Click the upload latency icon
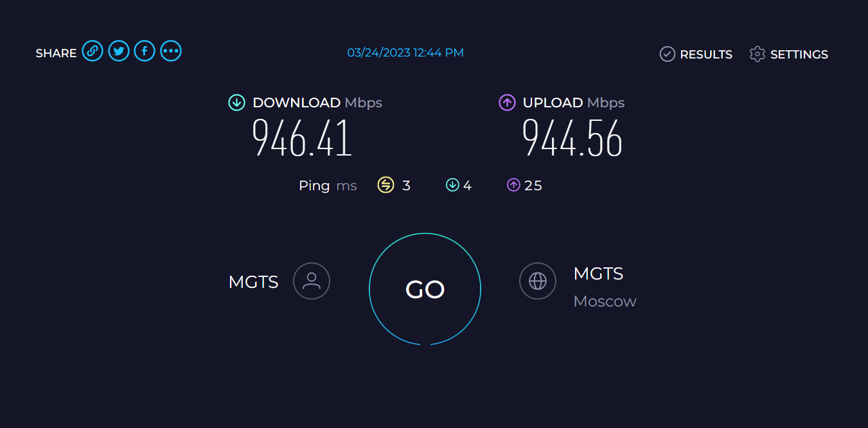Screen dimensions: 868x428 point(513,185)
